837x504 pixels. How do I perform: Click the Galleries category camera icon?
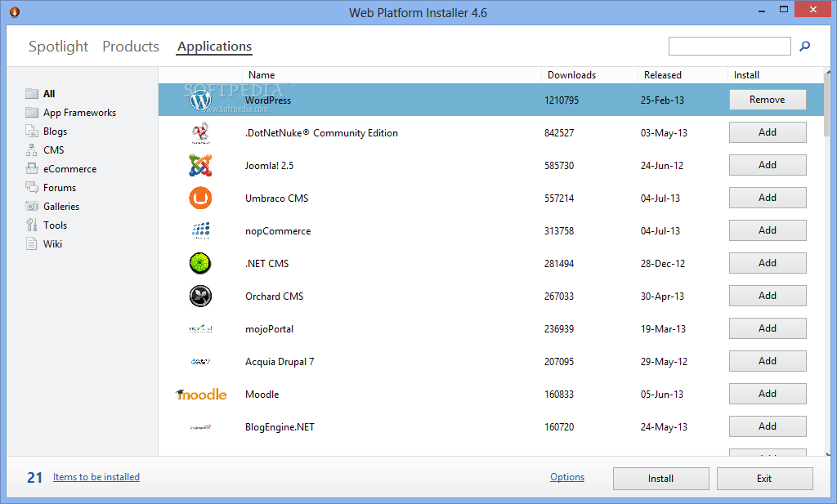(32, 206)
